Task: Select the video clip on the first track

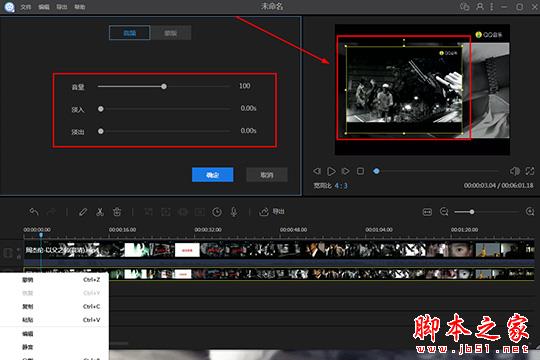Action: (279, 250)
